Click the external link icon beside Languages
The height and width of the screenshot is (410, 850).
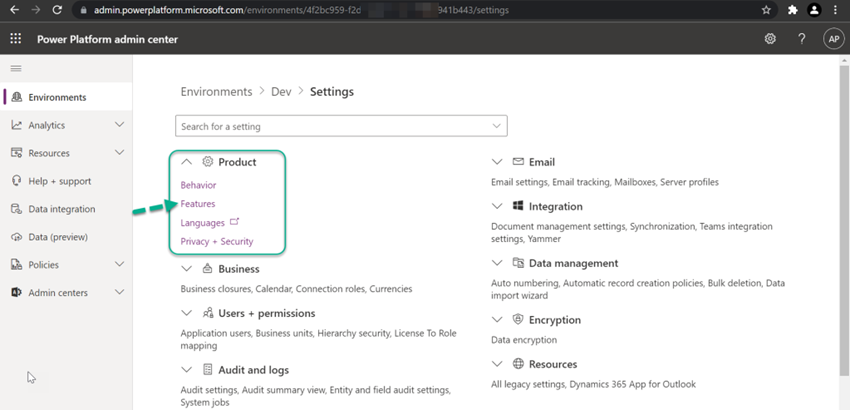tap(234, 222)
